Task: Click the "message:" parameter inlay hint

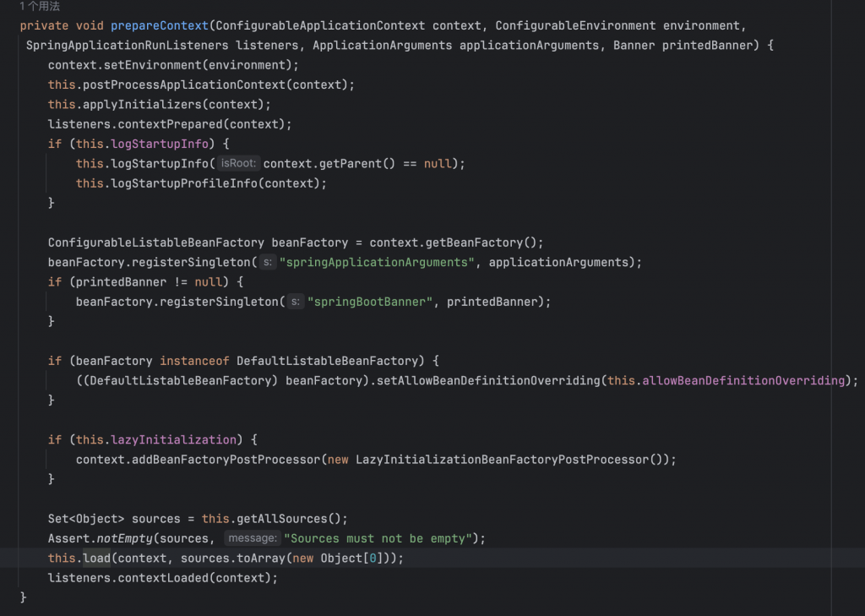Action: pos(252,538)
